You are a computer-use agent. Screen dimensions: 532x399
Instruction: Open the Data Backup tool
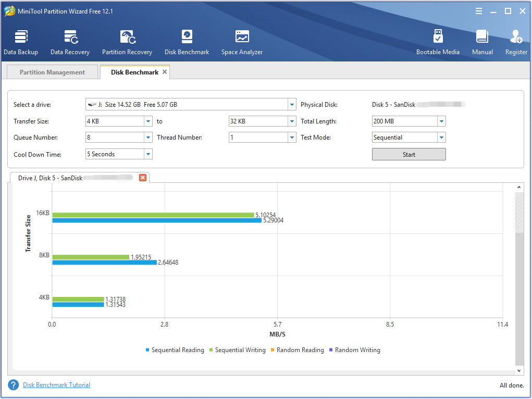tap(21, 42)
